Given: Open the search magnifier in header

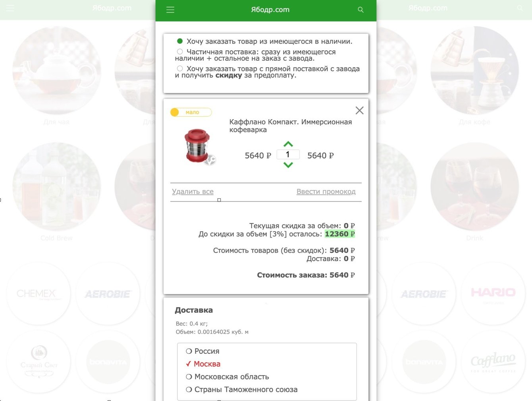Looking at the screenshot, I should [360, 10].
